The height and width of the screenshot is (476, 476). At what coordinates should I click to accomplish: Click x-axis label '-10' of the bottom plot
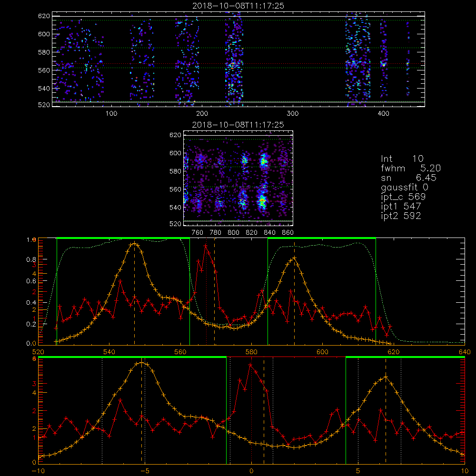[x=38, y=471]
